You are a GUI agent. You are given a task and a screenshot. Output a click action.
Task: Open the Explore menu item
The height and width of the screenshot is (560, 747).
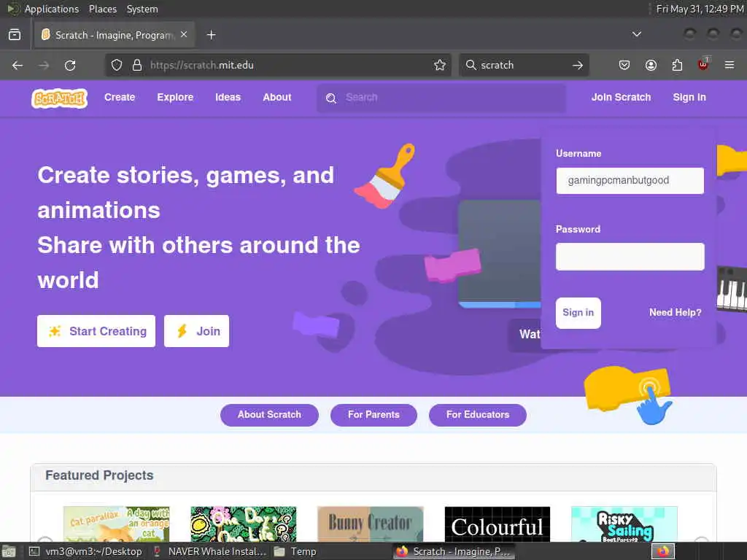click(175, 97)
